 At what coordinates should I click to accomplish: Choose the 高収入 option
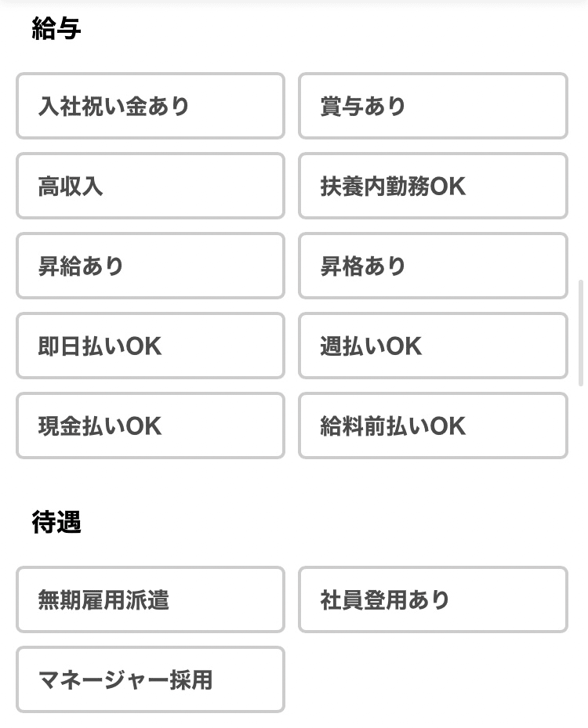[150, 186]
